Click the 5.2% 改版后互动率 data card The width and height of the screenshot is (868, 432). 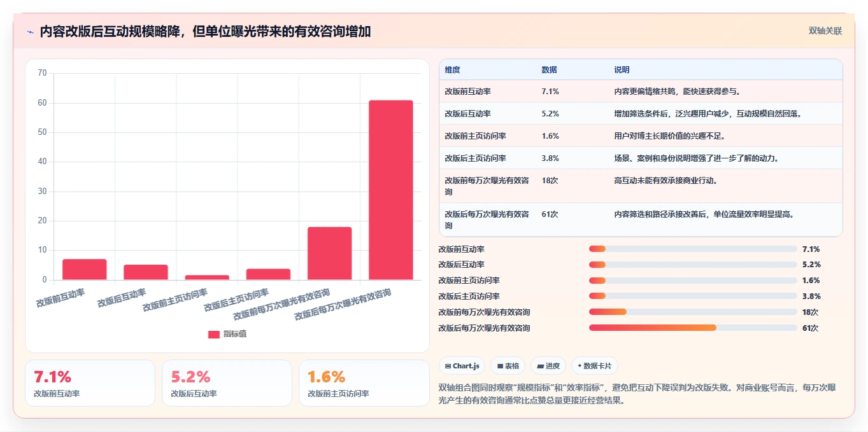pos(227,383)
